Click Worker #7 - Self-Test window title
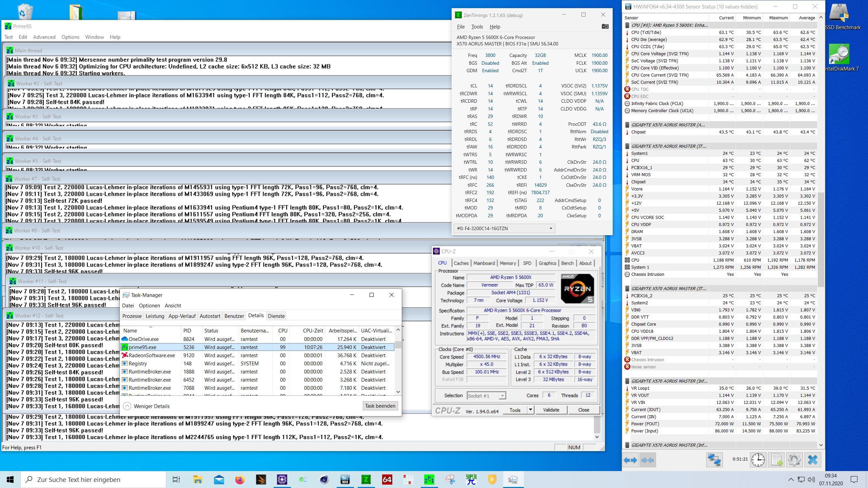Image resolution: width=868 pixels, height=488 pixels. click(37, 179)
